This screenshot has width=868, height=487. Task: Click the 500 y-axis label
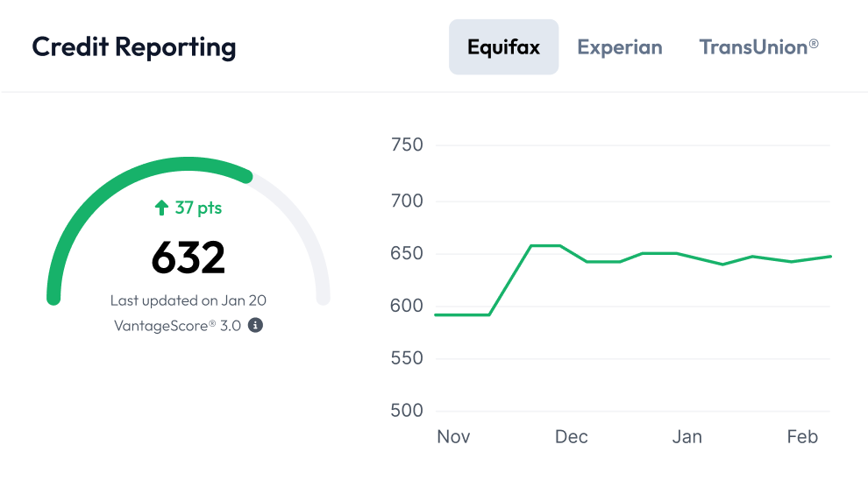tap(406, 410)
